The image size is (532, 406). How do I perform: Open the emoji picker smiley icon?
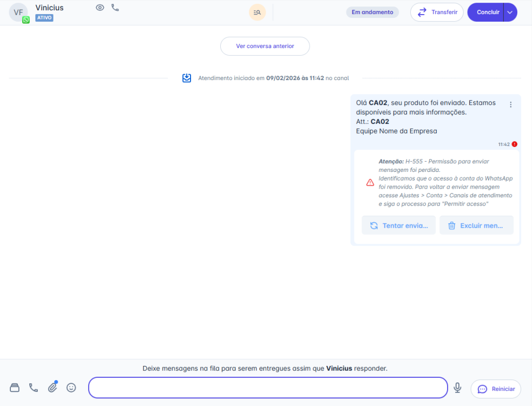click(71, 388)
